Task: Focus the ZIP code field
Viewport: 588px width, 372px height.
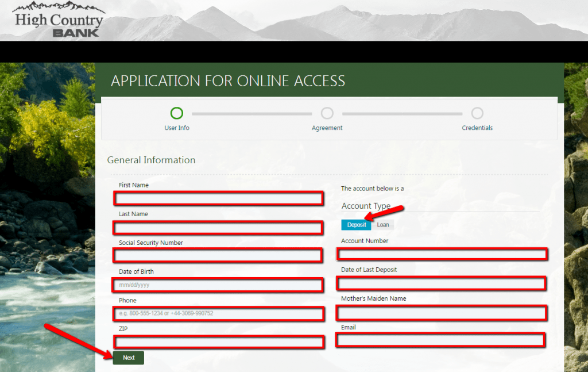Action: tap(219, 342)
